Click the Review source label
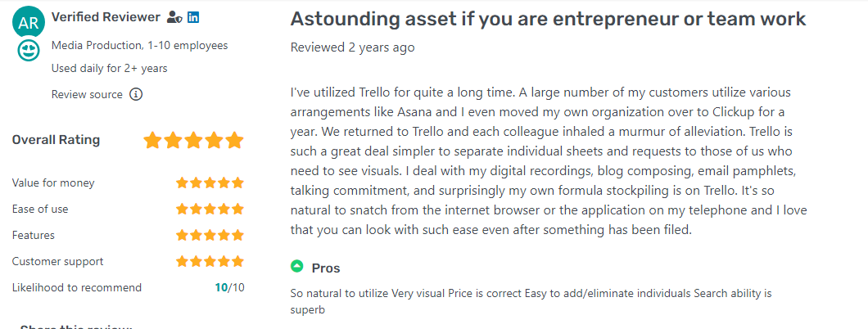Image resolution: width=868 pixels, height=329 pixels. pyautogui.click(x=87, y=94)
